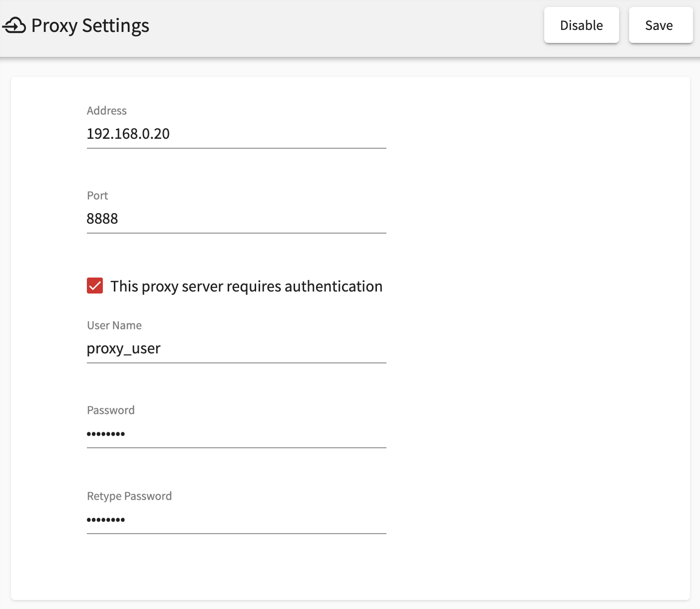
Task: Click the 8888 port number text
Action: [102, 219]
